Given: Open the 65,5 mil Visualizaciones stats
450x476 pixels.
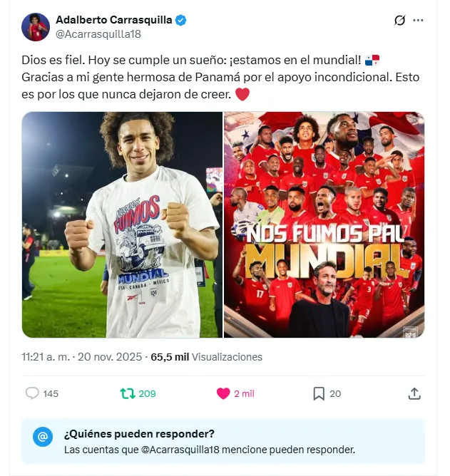Looking at the screenshot, I should click(x=206, y=357).
